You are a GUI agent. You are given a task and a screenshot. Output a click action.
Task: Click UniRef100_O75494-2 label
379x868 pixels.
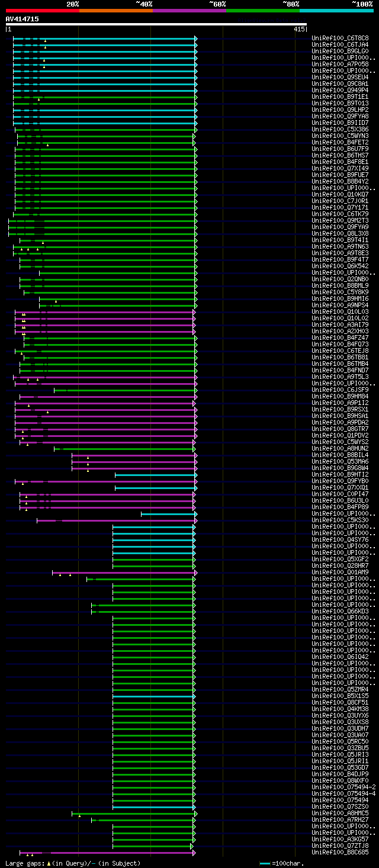(x=344, y=787)
